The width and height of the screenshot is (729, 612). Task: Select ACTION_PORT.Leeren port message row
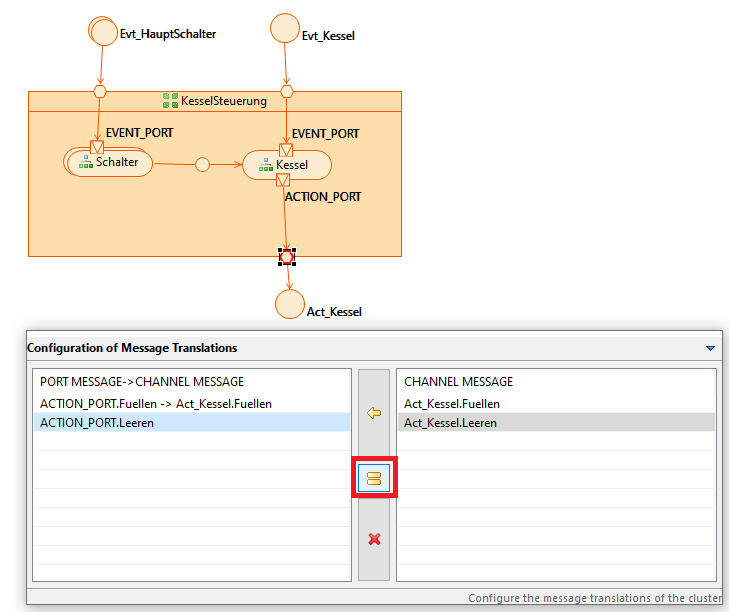pyautogui.click(x=97, y=423)
